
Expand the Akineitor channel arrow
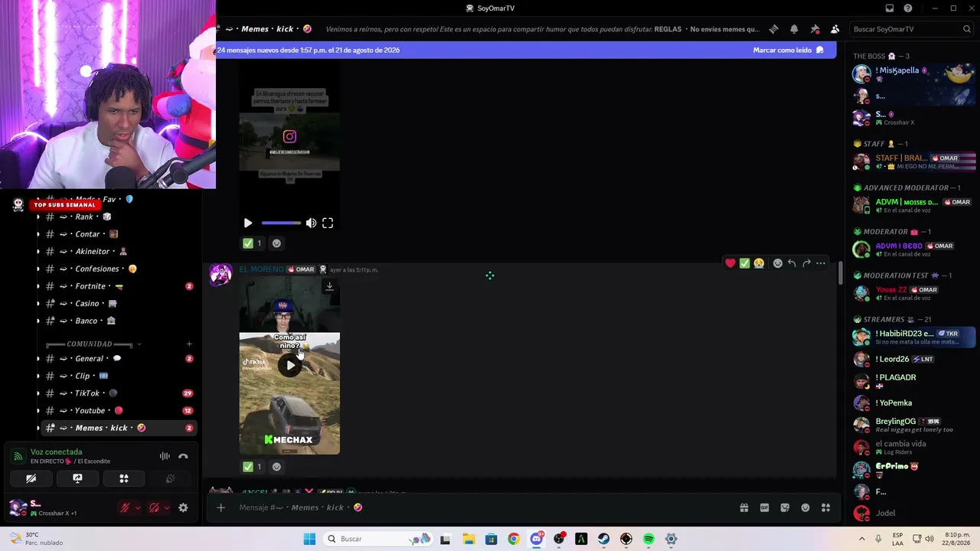[x=38, y=252]
